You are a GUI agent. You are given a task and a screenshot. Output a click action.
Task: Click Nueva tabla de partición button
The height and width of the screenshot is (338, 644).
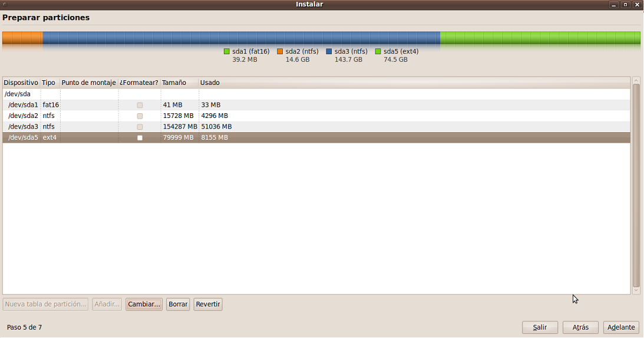45,304
